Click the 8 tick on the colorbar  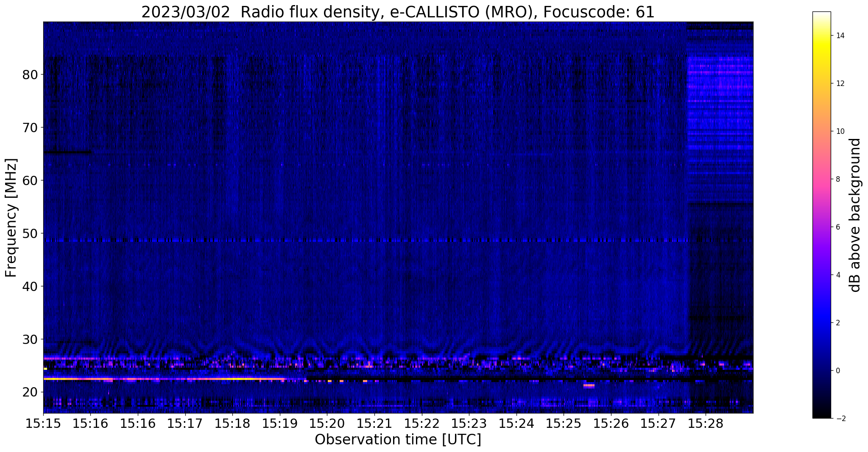pyautogui.click(x=837, y=179)
